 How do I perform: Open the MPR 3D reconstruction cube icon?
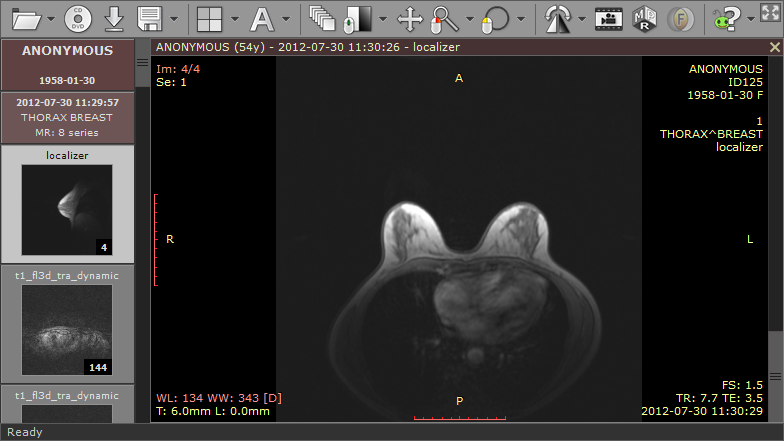click(x=644, y=19)
